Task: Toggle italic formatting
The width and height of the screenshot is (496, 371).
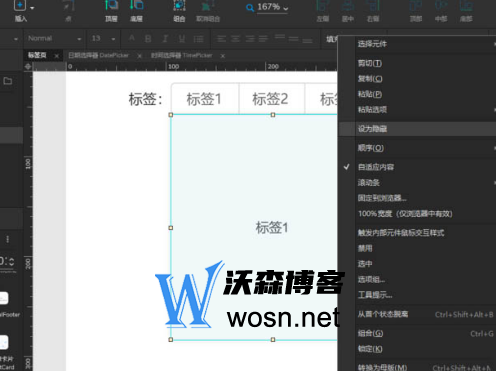Action: tap(165, 39)
